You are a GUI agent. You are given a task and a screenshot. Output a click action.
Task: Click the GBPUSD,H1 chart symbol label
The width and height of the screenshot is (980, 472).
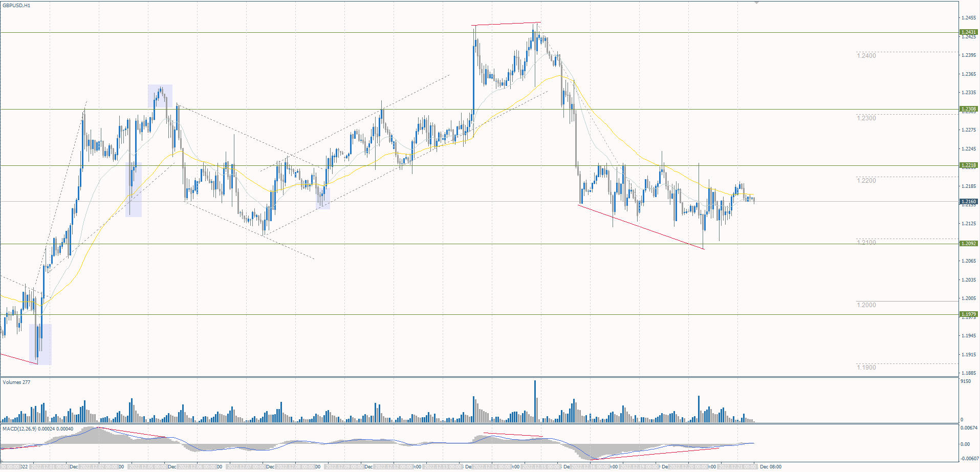16,6
